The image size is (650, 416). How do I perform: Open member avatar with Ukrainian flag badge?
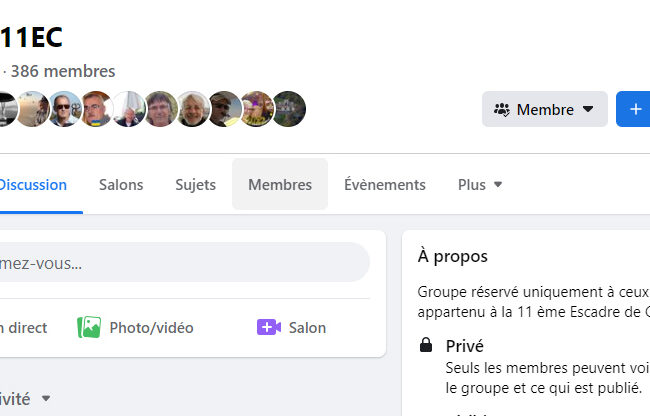97,109
